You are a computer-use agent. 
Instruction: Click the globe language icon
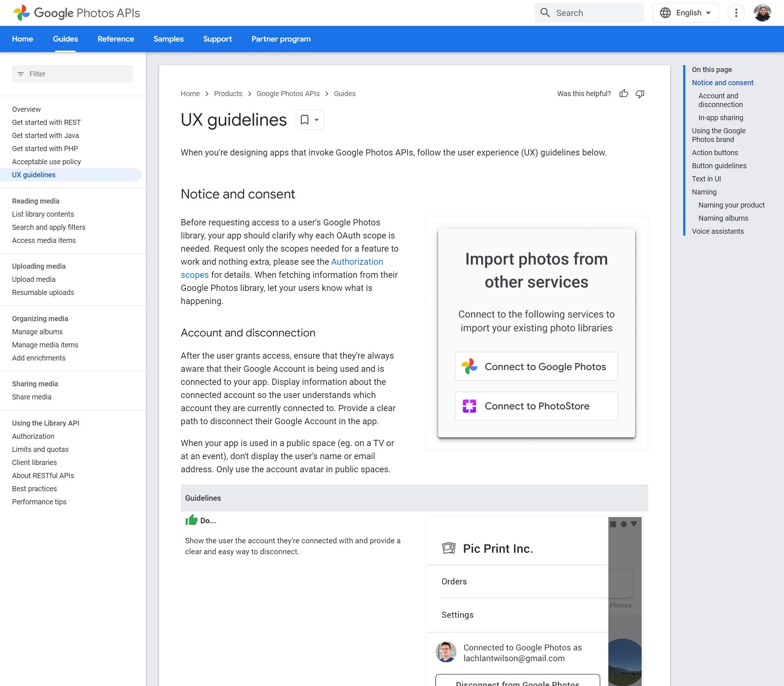(x=665, y=13)
